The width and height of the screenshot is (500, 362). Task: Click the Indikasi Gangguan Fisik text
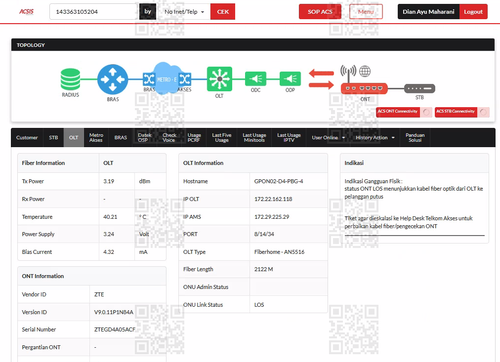(373, 181)
